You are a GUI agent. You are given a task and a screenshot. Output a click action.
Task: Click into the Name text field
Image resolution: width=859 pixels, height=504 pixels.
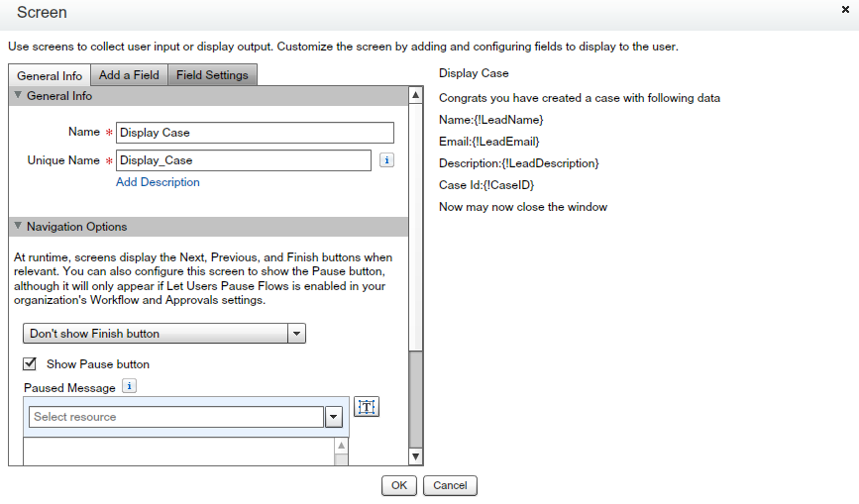pyautogui.click(x=255, y=133)
